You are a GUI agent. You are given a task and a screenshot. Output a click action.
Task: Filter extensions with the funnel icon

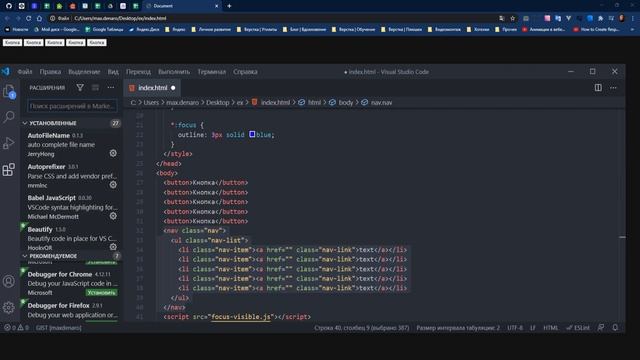80,88
